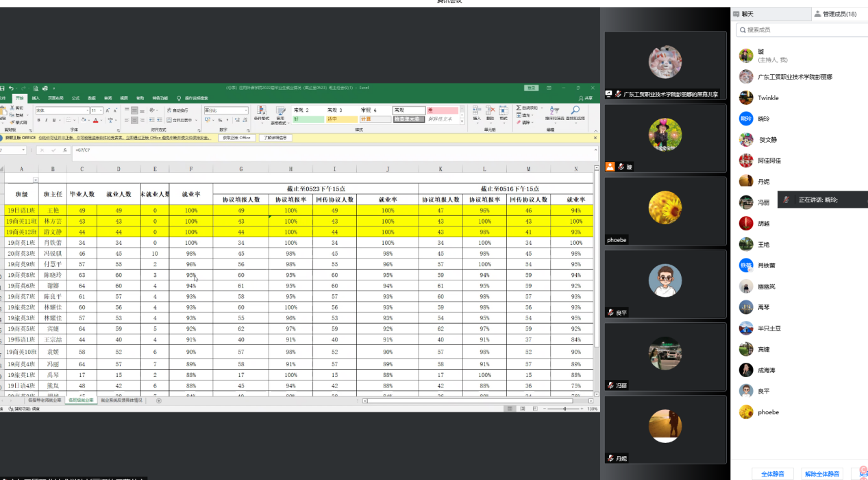Open the Insert (插入) ribbon tab

point(36,98)
